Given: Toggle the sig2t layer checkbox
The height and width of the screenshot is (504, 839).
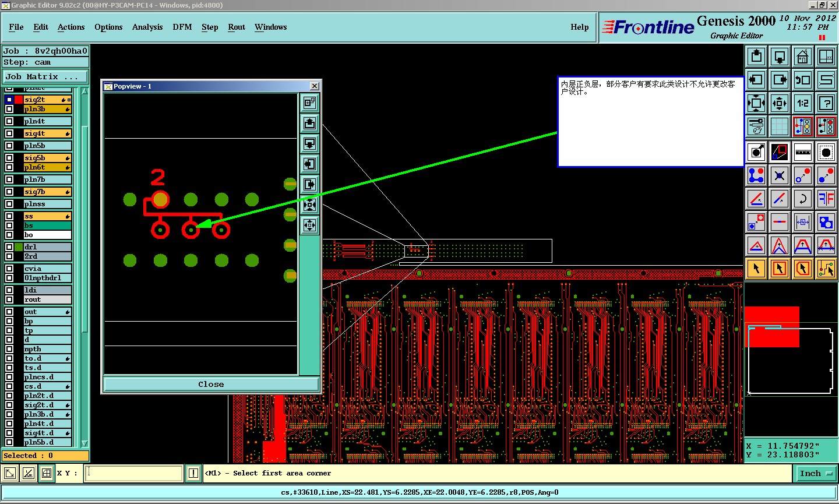Looking at the screenshot, I should (9, 100).
